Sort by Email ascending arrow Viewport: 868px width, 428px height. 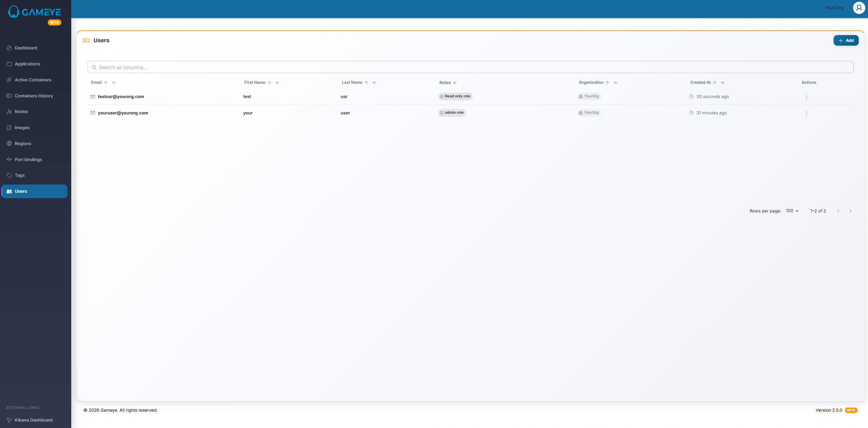pyautogui.click(x=106, y=83)
